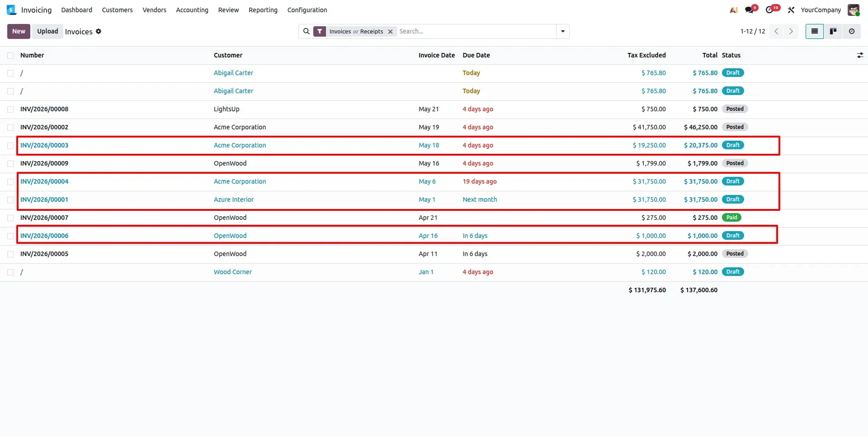Tick the checkbox for INV/2026/00008

coord(10,109)
